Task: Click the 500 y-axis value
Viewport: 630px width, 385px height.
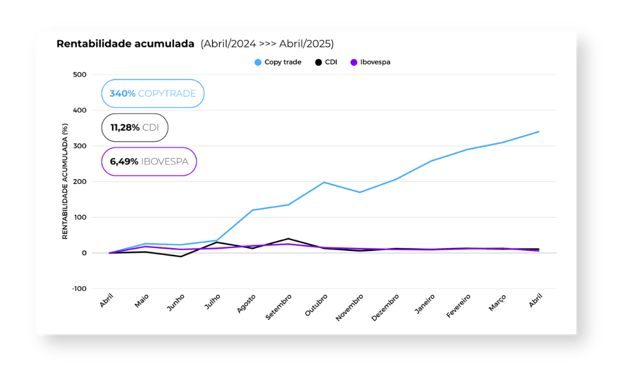Action: tap(80, 75)
